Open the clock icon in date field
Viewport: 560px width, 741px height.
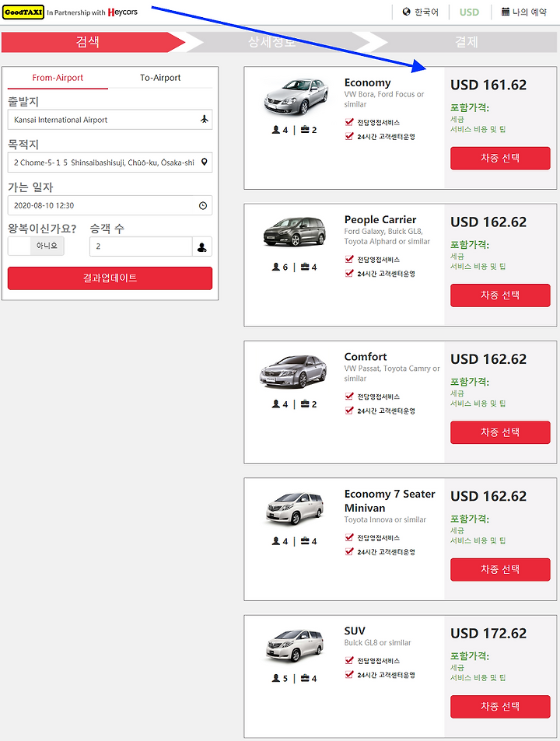[203, 205]
